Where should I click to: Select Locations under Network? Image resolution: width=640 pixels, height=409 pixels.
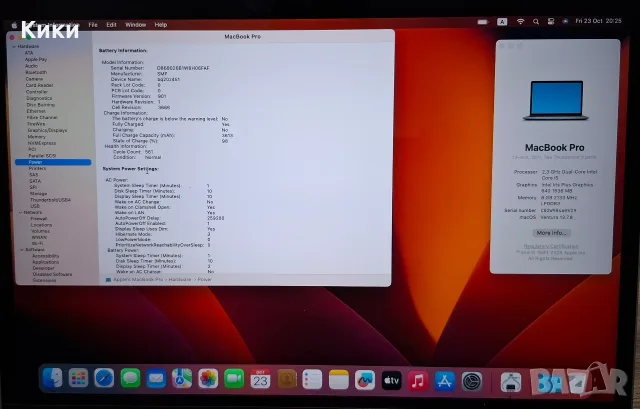41,225
